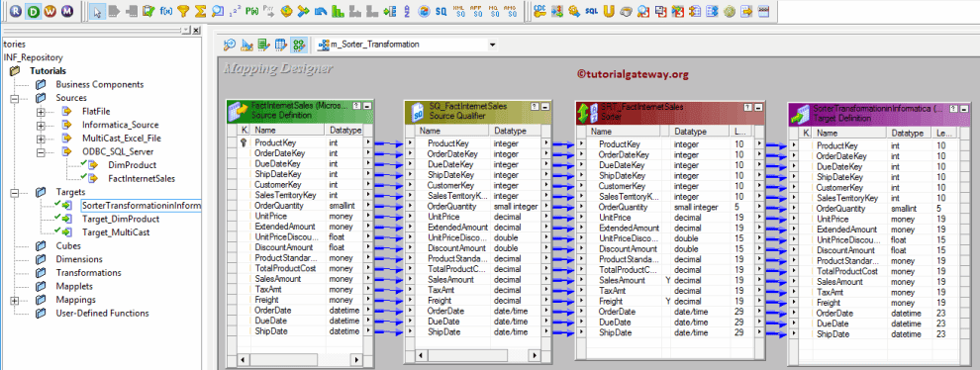
Task: Select the Target_MultiCast target
Action: (x=116, y=232)
